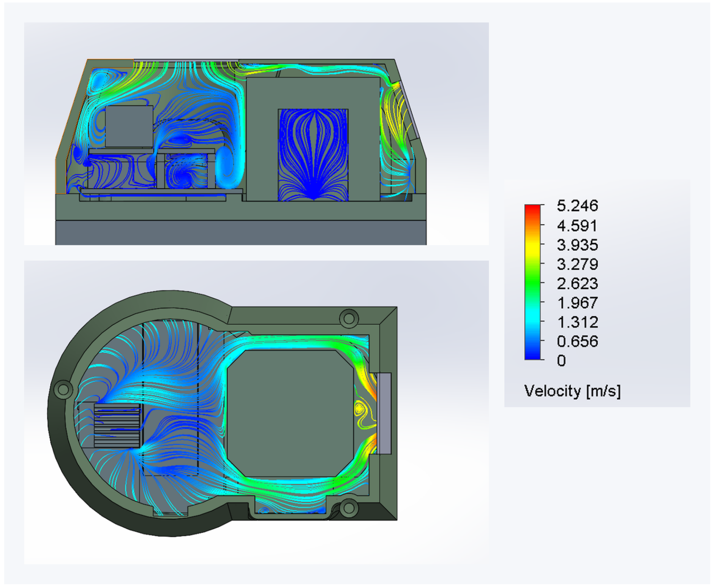Image resolution: width=714 pixels, height=588 pixels.
Task: Click the 4.591 legend value
Action: (x=577, y=226)
